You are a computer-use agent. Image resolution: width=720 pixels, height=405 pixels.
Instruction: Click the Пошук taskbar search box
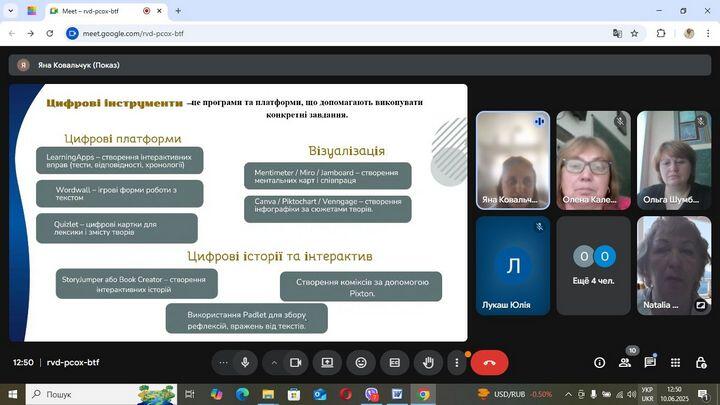tap(101, 394)
